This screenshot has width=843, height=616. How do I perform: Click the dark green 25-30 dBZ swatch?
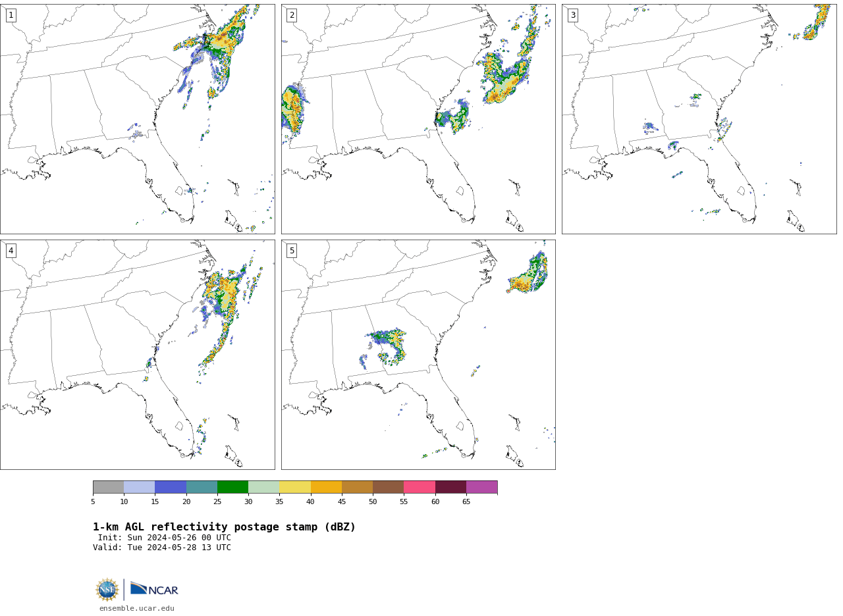pos(232,487)
